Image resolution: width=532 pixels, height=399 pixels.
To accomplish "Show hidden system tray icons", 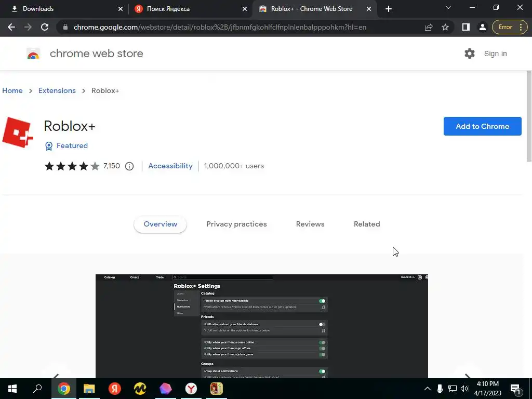I will (x=428, y=389).
